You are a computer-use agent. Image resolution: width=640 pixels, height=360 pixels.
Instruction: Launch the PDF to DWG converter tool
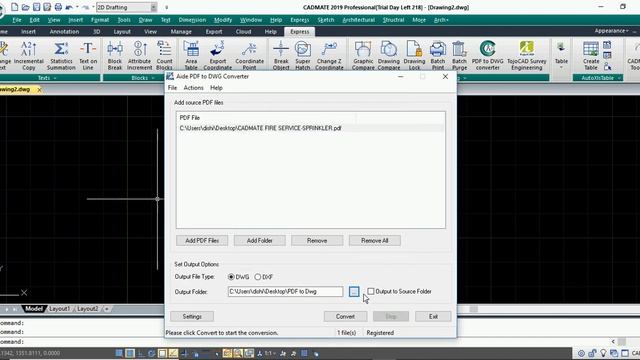[488, 56]
